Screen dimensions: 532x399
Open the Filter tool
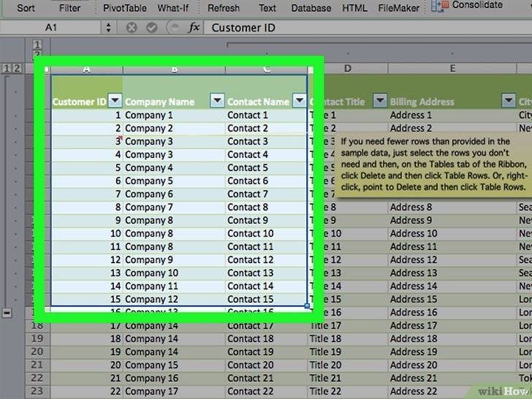pos(69,8)
